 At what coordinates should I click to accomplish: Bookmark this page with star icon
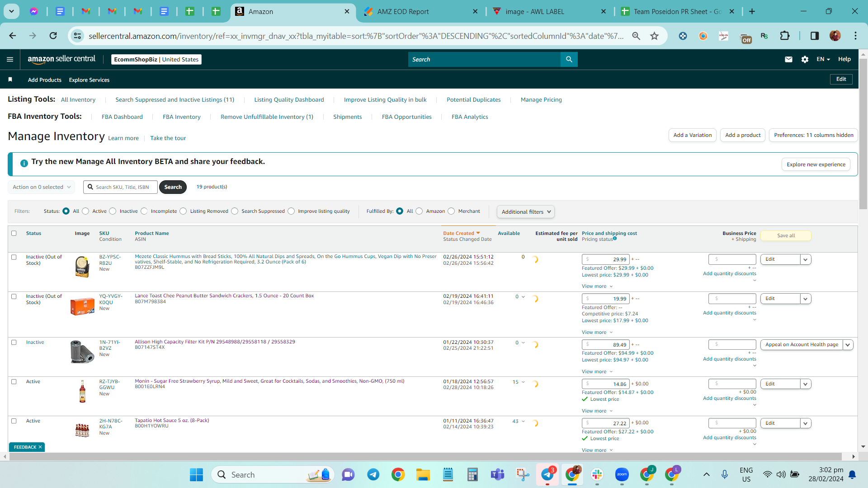coord(654,36)
